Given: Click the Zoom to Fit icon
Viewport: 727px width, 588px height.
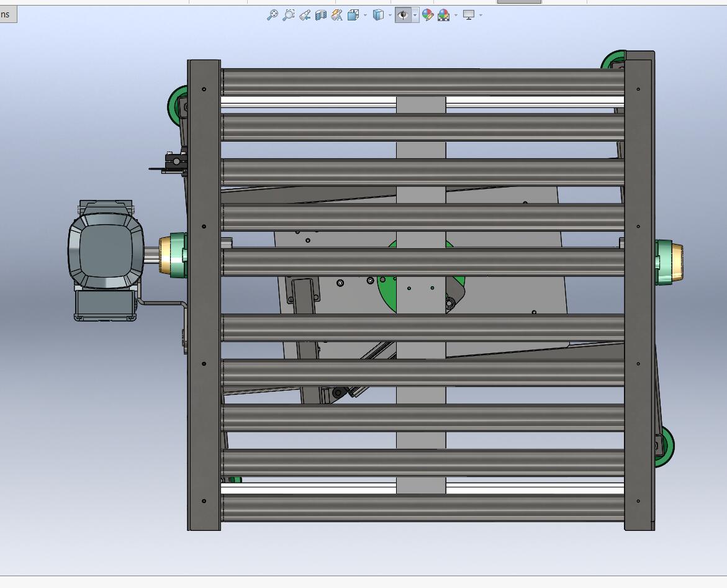Looking at the screenshot, I should point(272,16).
